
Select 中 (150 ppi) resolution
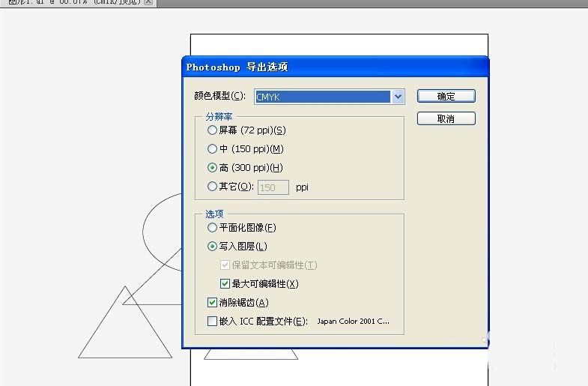[x=212, y=149]
